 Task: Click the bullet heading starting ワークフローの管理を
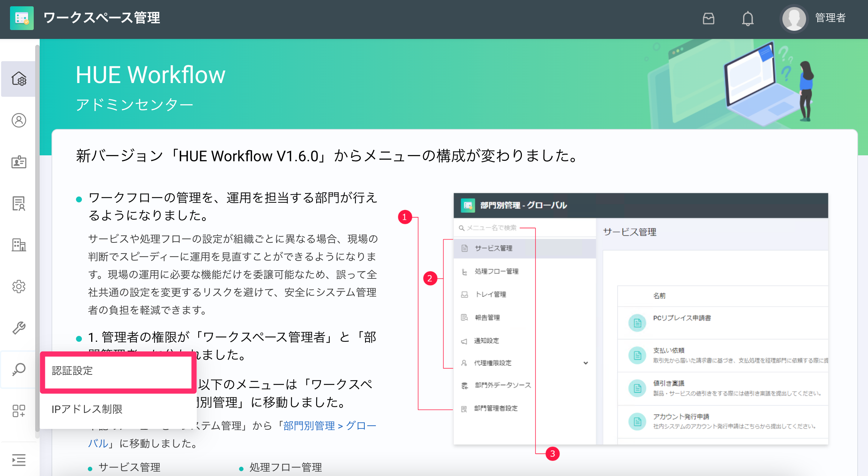point(233,206)
